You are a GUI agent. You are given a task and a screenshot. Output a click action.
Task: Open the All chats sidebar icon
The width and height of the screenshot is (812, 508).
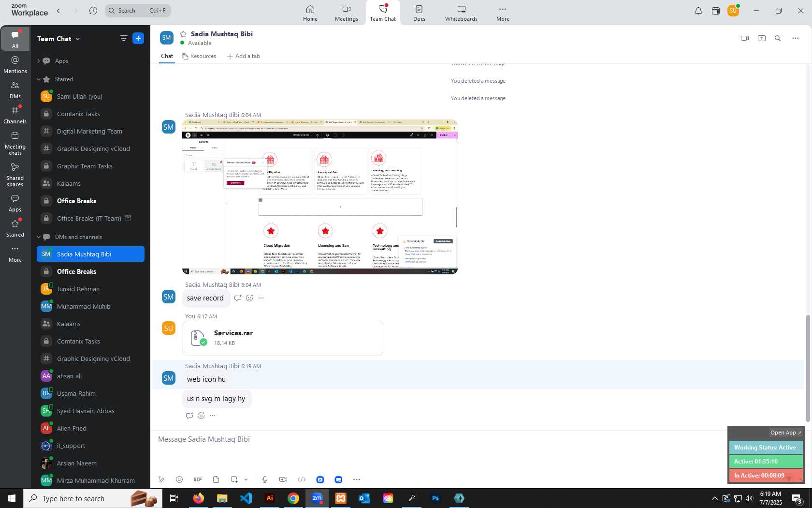(15, 39)
